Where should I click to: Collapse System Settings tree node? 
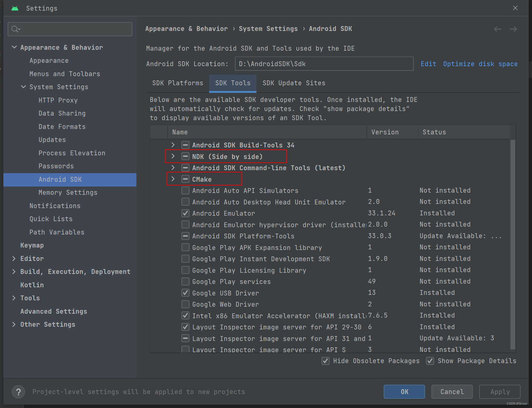[23, 87]
